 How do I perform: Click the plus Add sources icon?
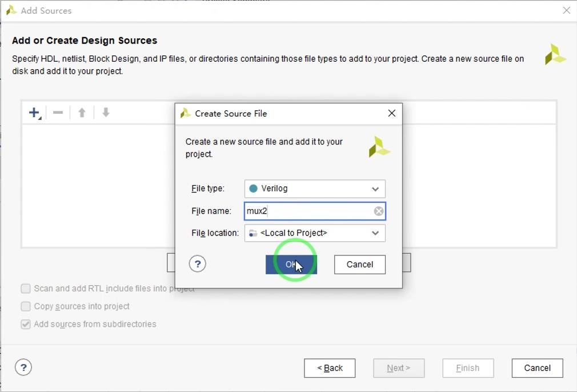[35, 113]
